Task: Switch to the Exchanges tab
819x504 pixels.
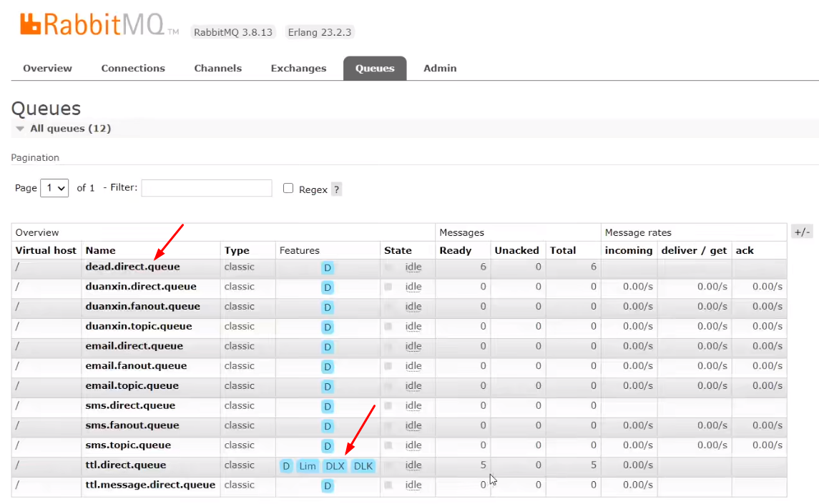Action: click(298, 69)
